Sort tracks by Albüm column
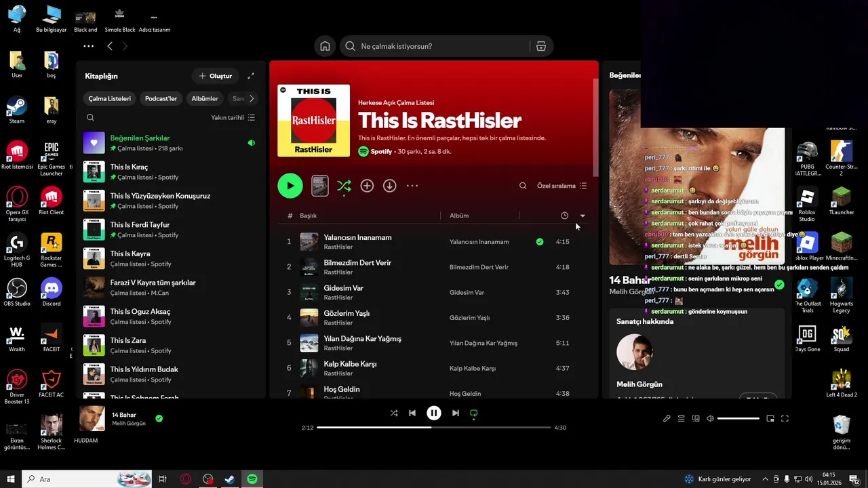This screenshot has width=868, height=488. click(x=459, y=216)
